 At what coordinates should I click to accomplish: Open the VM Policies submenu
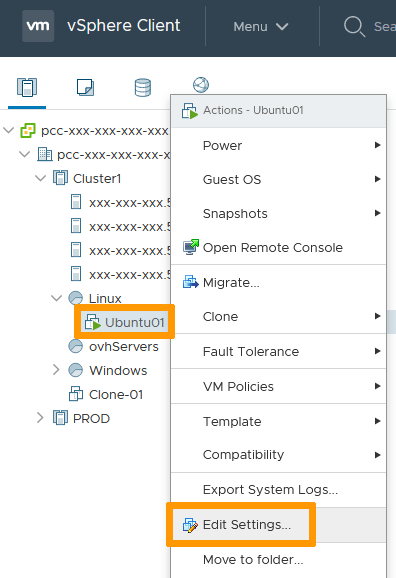click(x=278, y=386)
